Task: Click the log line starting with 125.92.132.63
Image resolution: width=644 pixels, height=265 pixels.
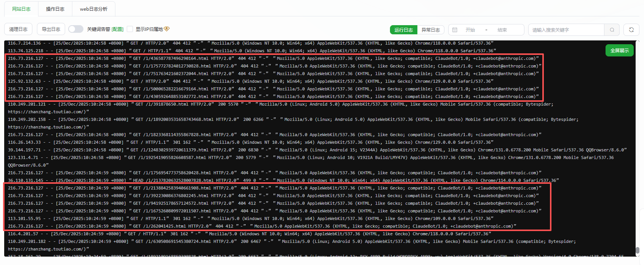Action: (251, 81)
